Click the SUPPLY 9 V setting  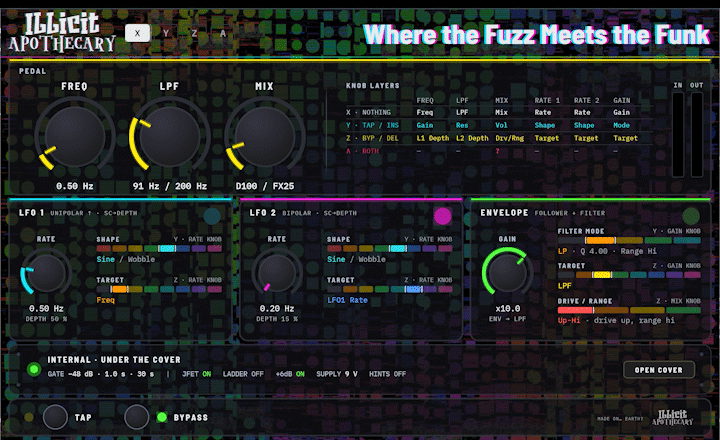click(x=337, y=374)
